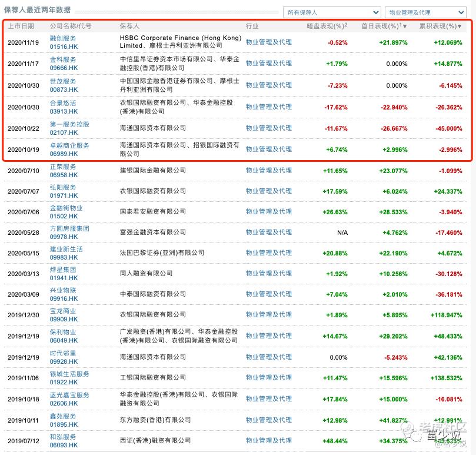Open company link 银城生活服务
This screenshot has width=476, height=455.
tap(69, 374)
